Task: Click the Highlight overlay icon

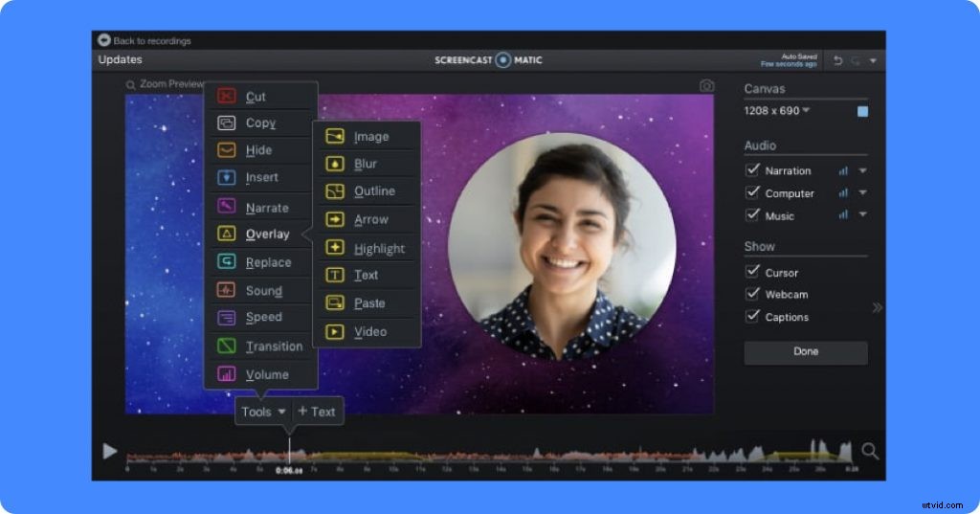Action: pyautogui.click(x=335, y=247)
